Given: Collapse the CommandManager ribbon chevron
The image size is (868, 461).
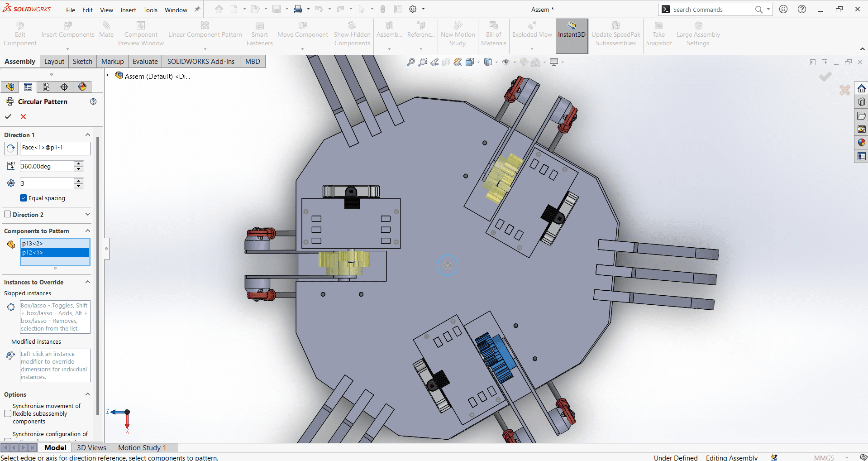Looking at the screenshot, I should [x=863, y=49].
